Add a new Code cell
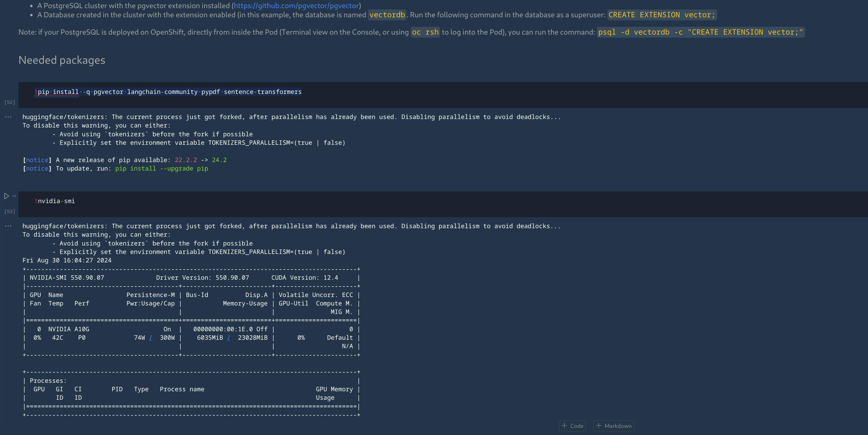 point(572,426)
